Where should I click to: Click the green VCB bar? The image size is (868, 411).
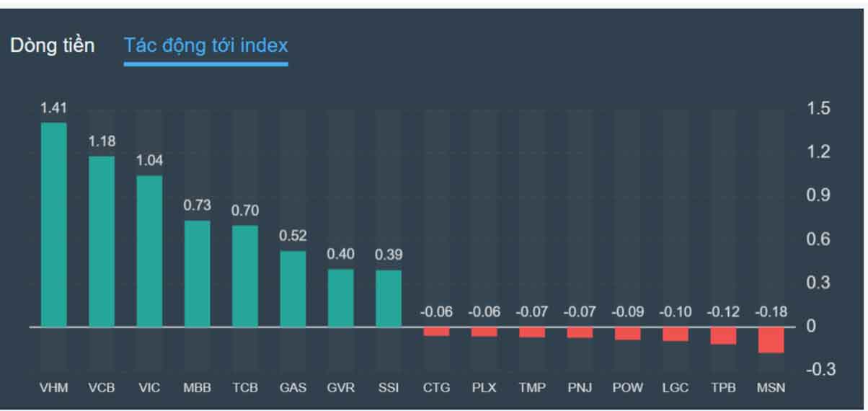(102, 242)
